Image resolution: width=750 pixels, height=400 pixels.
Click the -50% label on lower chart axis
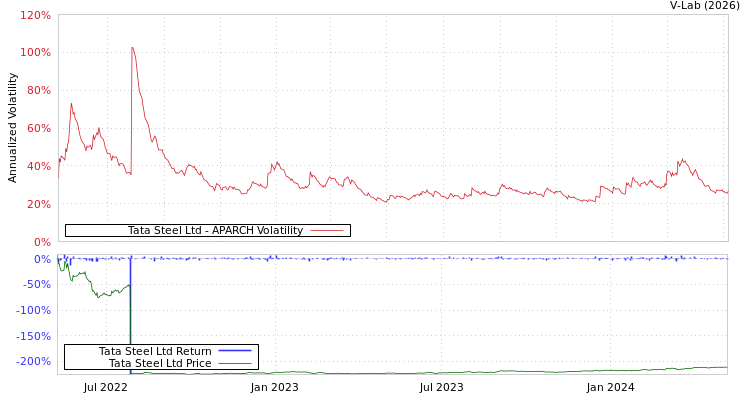click(x=36, y=285)
